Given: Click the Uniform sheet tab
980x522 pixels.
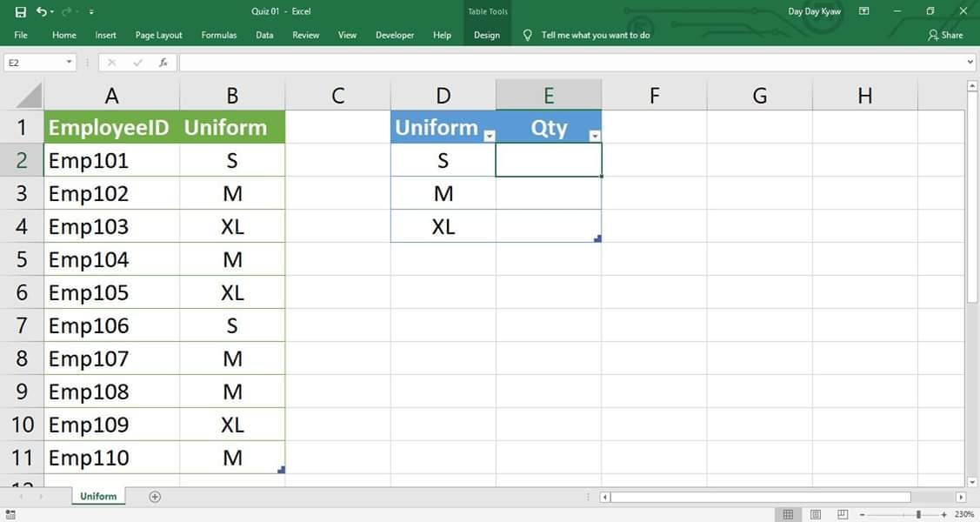Looking at the screenshot, I should click(x=98, y=497).
